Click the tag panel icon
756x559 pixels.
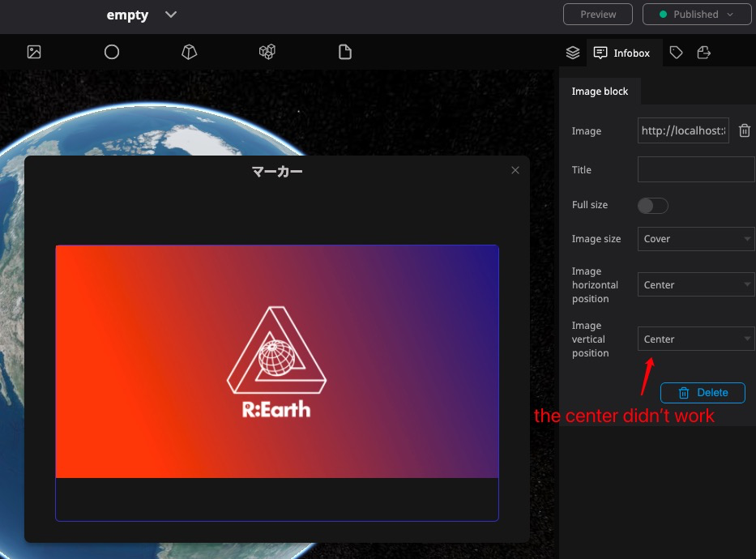676,52
